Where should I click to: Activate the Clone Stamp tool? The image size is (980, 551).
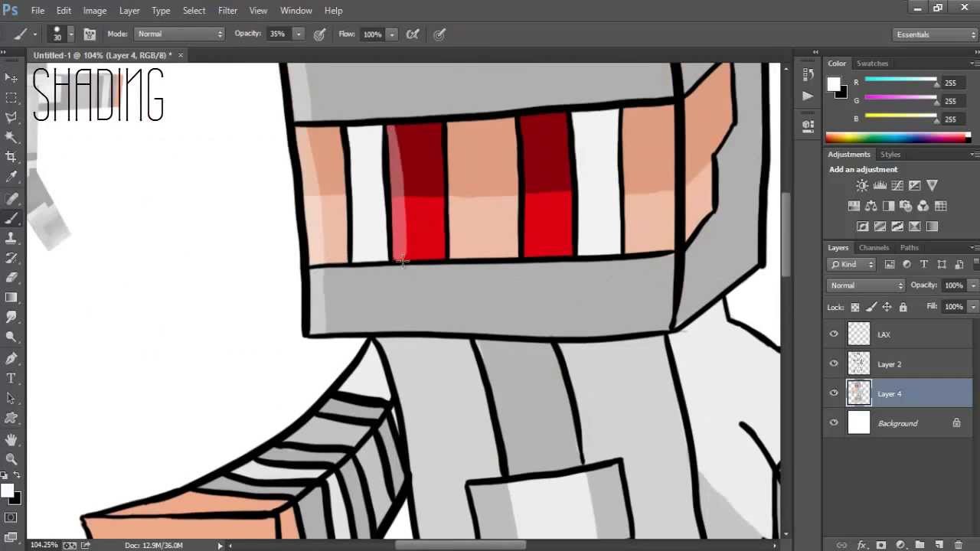(x=11, y=237)
